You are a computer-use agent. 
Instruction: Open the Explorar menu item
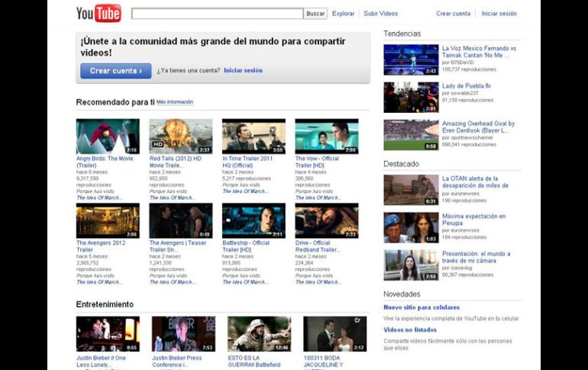coord(343,14)
